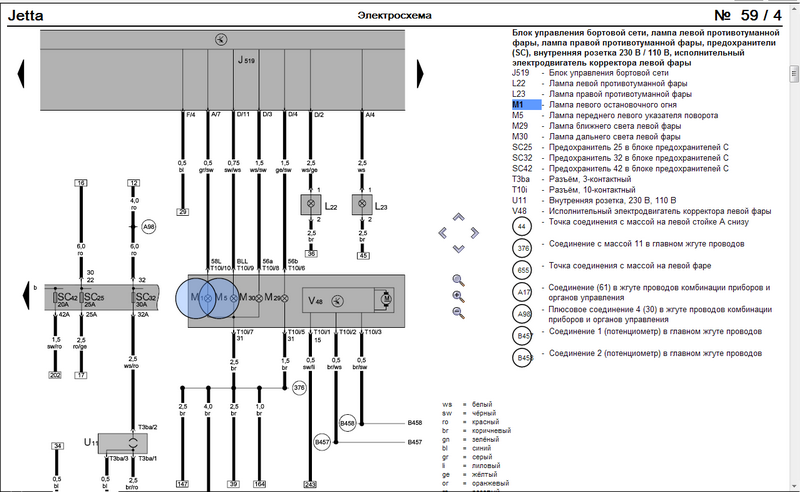The height and width of the screenshot is (492, 800).
Task: Click the M29 low beam lamp symbol
Action: tap(284, 298)
